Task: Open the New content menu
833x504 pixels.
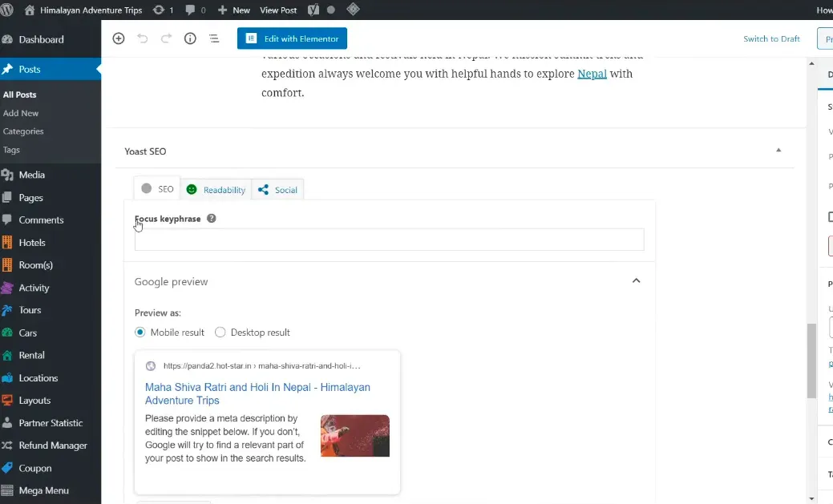Action: click(x=234, y=10)
